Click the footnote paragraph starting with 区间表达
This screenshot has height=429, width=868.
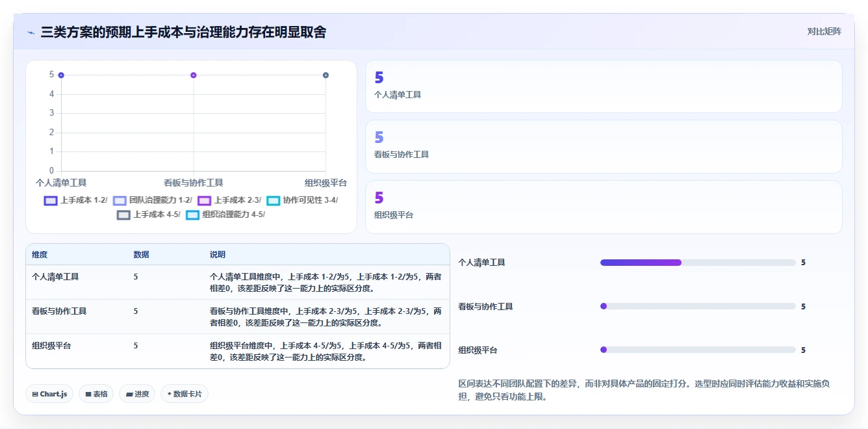coord(644,391)
